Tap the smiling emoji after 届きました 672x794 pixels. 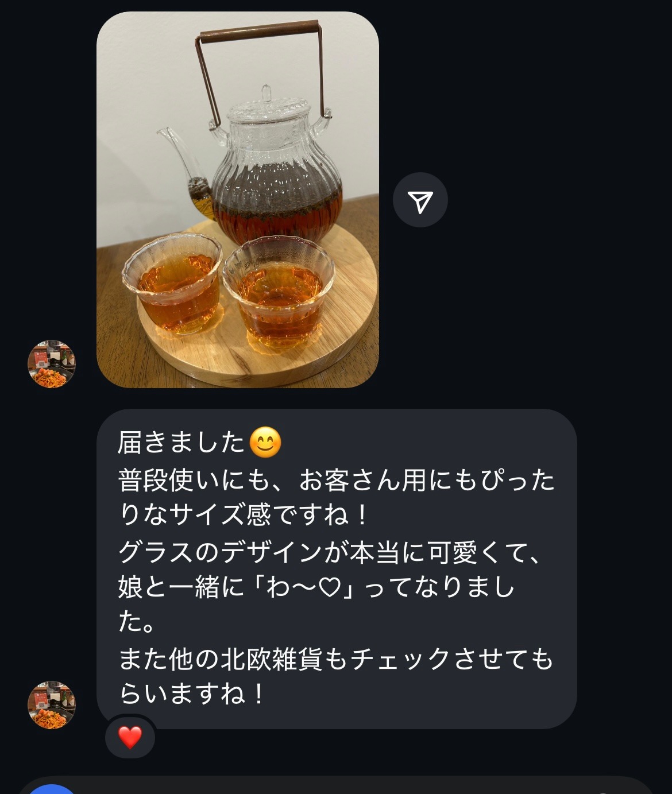266,443
